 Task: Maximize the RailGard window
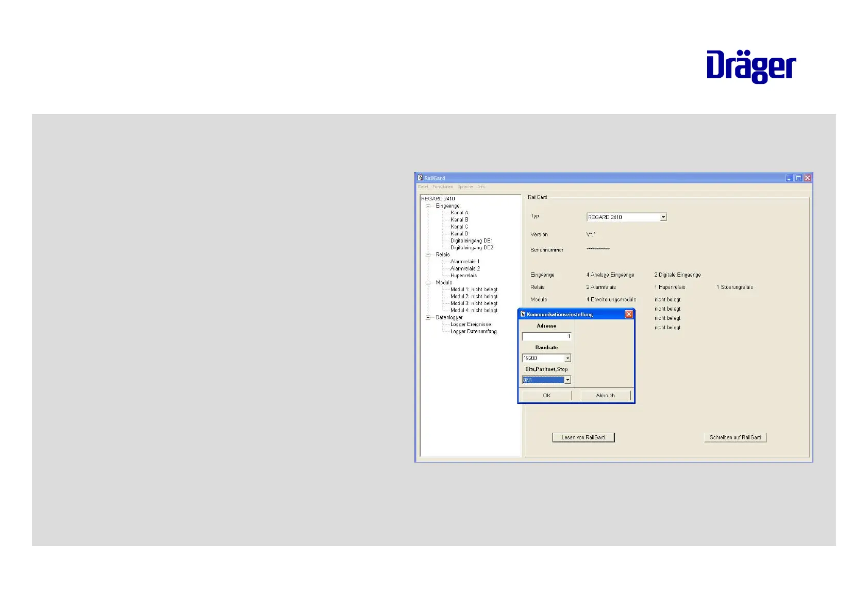(798, 178)
